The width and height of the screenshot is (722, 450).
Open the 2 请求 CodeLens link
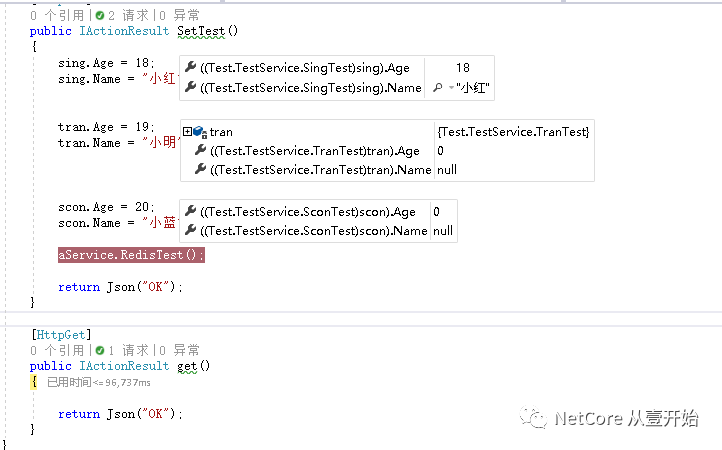click(x=128, y=15)
